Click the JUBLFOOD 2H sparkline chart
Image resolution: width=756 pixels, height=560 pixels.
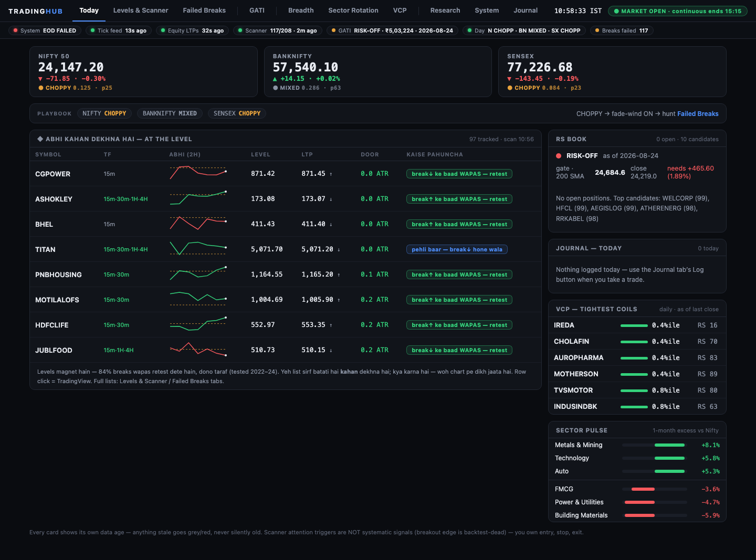(198, 349)
